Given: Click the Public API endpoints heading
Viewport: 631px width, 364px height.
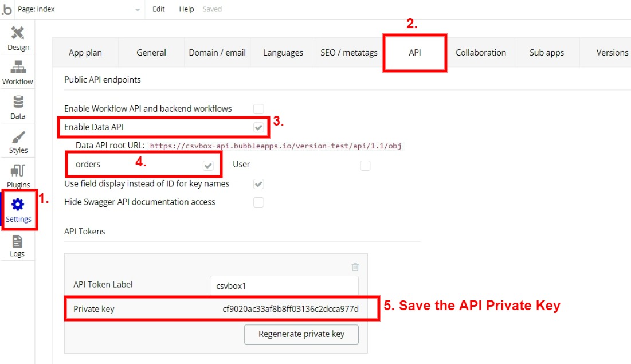Looking at the screenshot, I should coord(103,79).
